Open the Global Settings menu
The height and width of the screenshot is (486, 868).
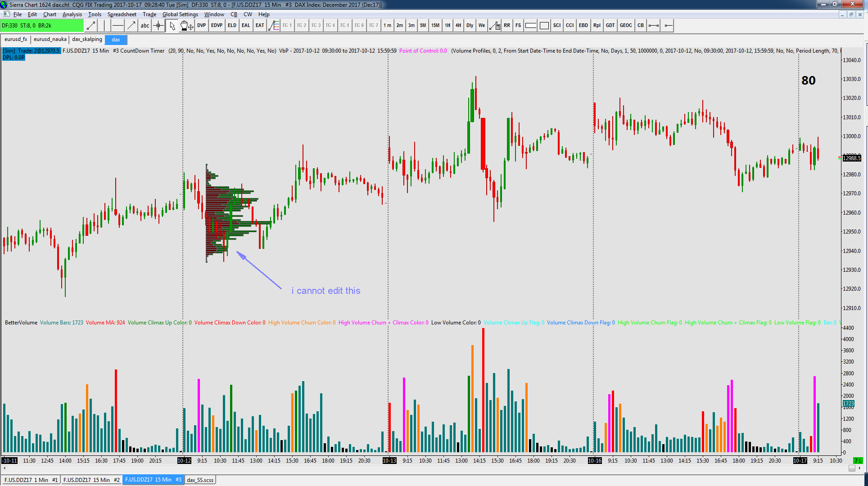pos(180,14)
